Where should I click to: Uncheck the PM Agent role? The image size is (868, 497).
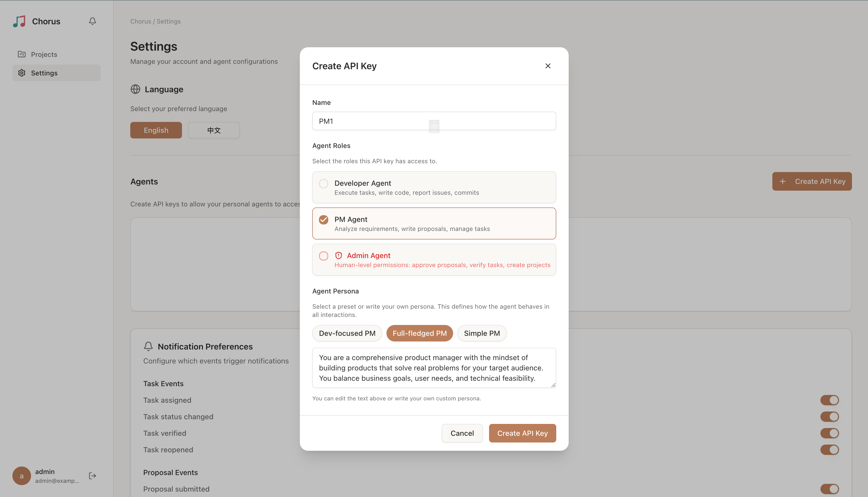(434, 224)
